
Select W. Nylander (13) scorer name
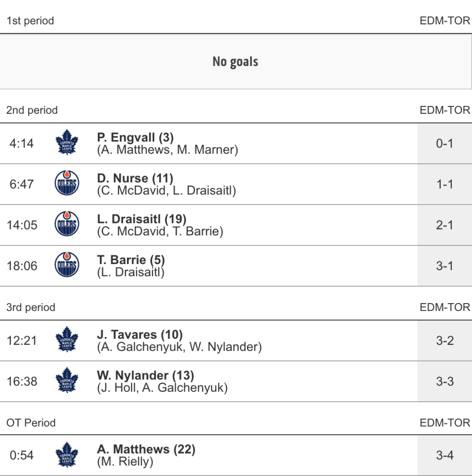[x=146, y=375]
